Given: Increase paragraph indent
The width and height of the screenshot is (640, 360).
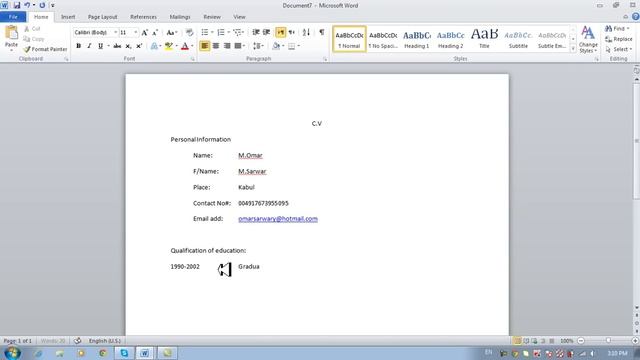Looking at the screenshot, I should pos(267,32).
